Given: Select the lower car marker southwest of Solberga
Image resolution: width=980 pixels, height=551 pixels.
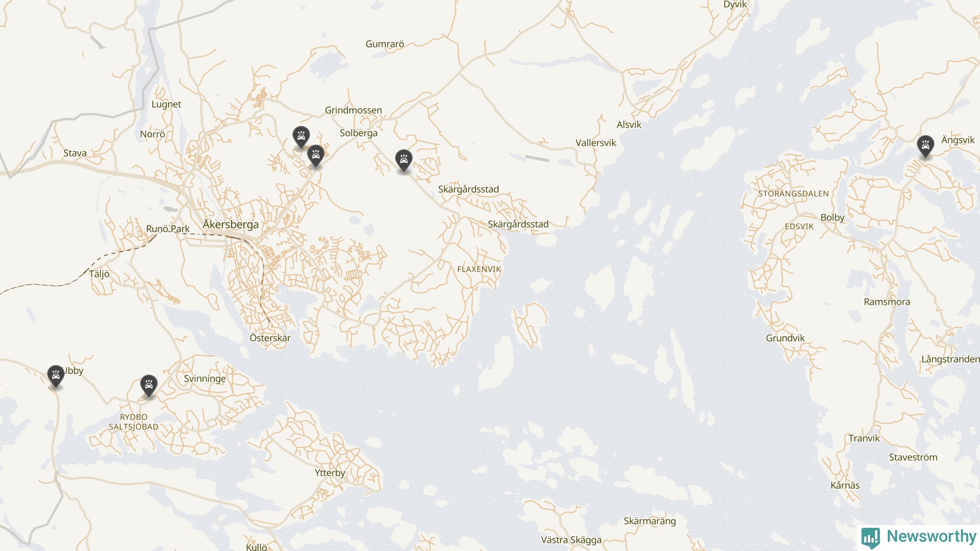Looking at the screenshot, I should [316, 156].
